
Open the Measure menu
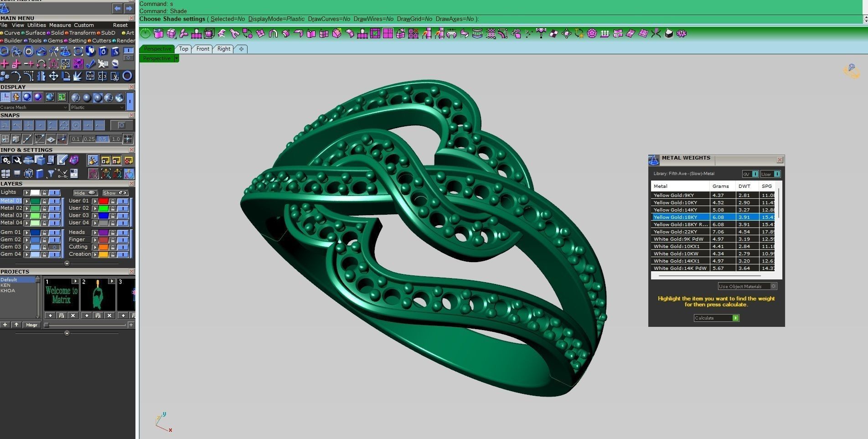pos(60,25)
